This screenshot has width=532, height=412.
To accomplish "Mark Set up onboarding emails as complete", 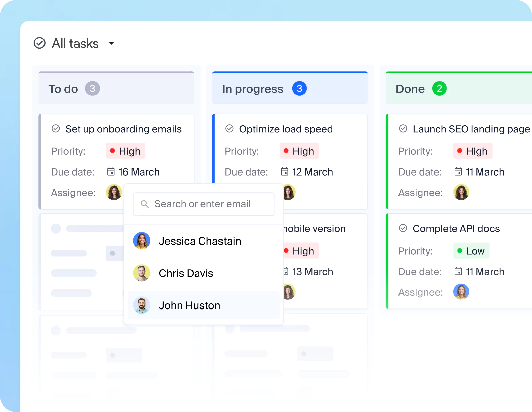I will pyautogui.click(x=56, y=129).
